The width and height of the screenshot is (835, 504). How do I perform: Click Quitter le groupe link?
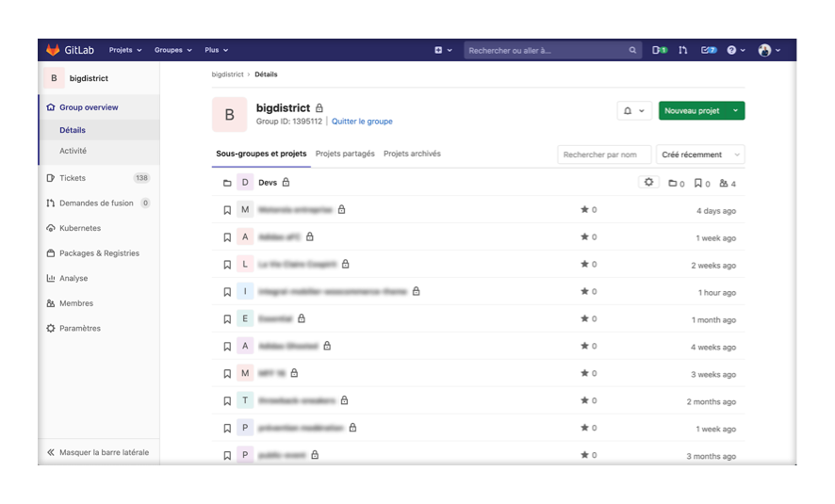click(x=362, y=122)
